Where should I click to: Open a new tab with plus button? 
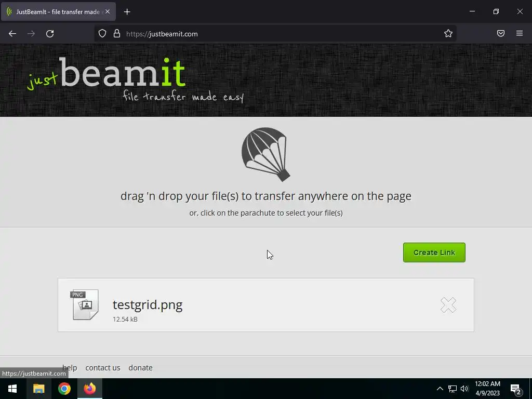click(127, 12)
